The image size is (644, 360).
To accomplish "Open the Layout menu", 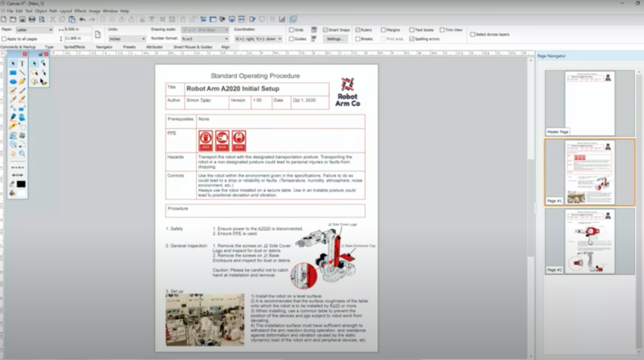I will pos(66,11).
